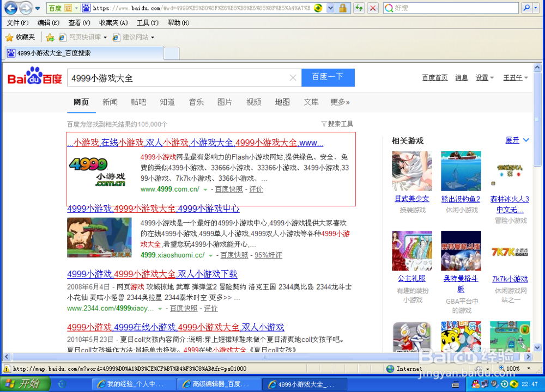This screenshot has width=545, height=392.
Task: Open the 100% zoom level dropdown
Action: (x=528, y=369)
